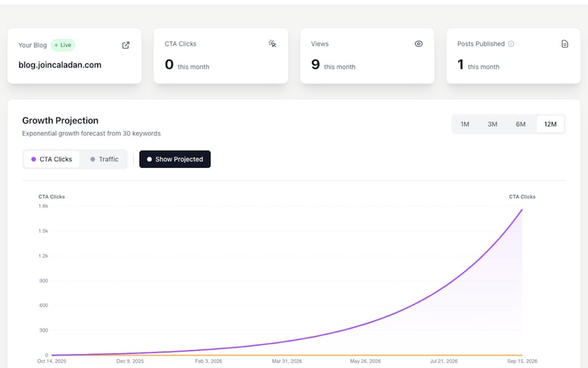This screenshot has height=368, width=588.
Task: Toggle Show Projected button
Action: point(175,159)
